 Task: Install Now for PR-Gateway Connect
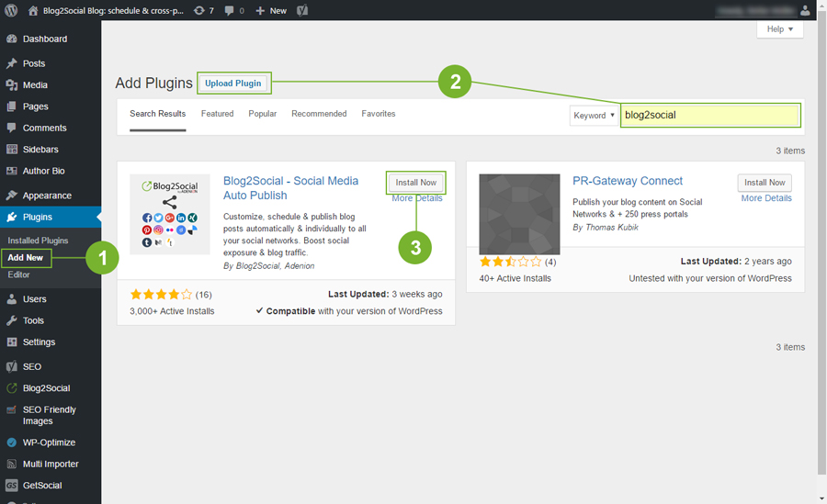click(765, 183)
